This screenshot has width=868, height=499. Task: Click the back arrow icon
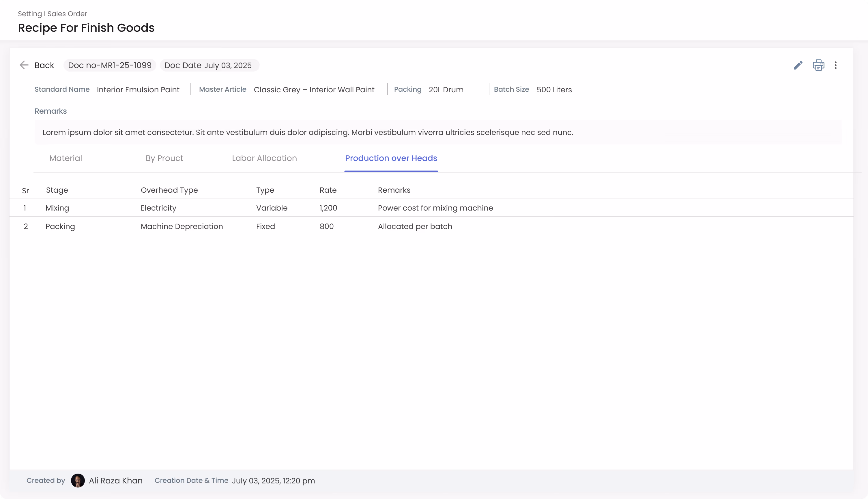[x=24, y=65]
